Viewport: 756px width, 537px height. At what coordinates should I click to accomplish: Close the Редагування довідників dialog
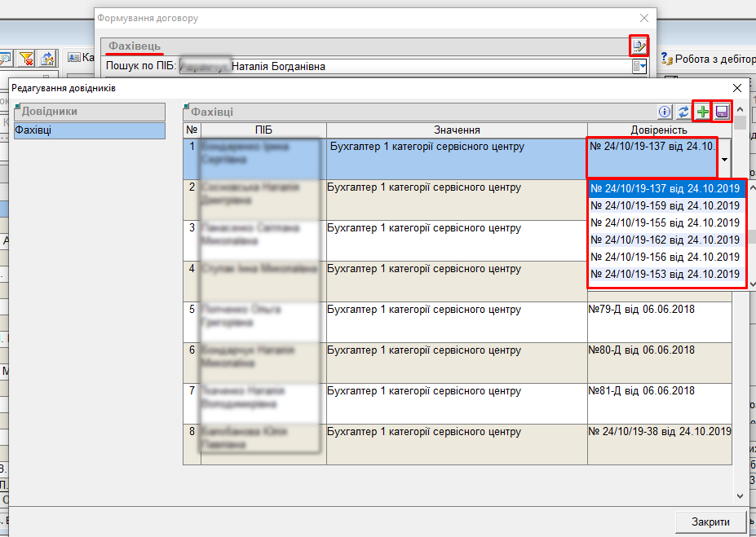pyautogui.click(x=737, y=88)
